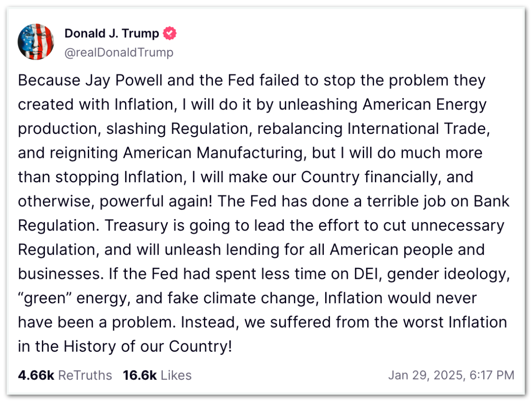The image size is (532, 403).
Task: Open the @realDonaldTrump handle link
Action: click(x=119, y=52)
